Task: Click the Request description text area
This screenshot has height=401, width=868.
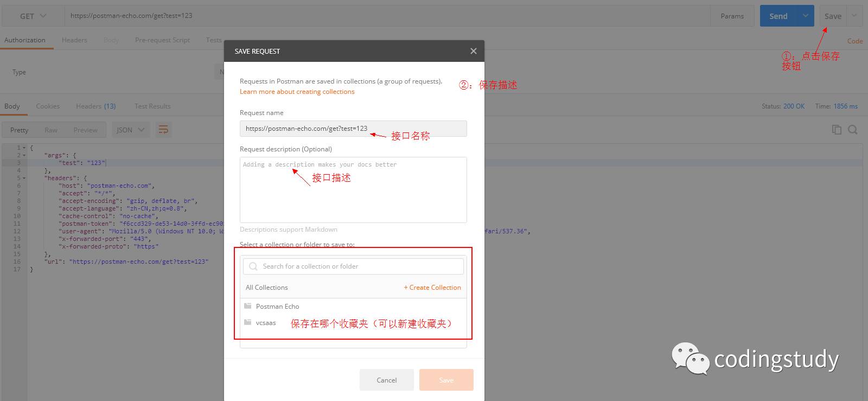Action: coord(353,190)
